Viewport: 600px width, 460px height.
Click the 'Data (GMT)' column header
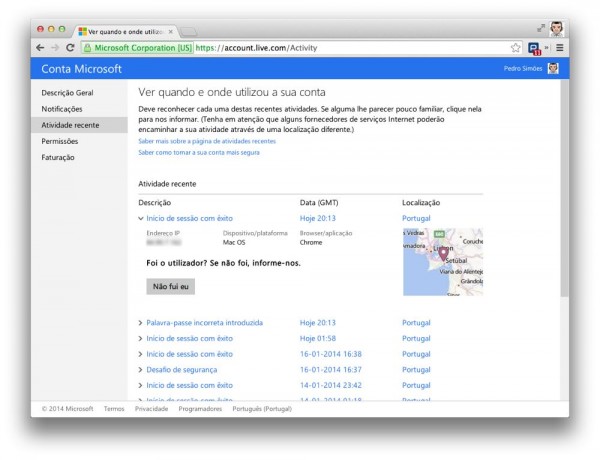pos(319,202)
